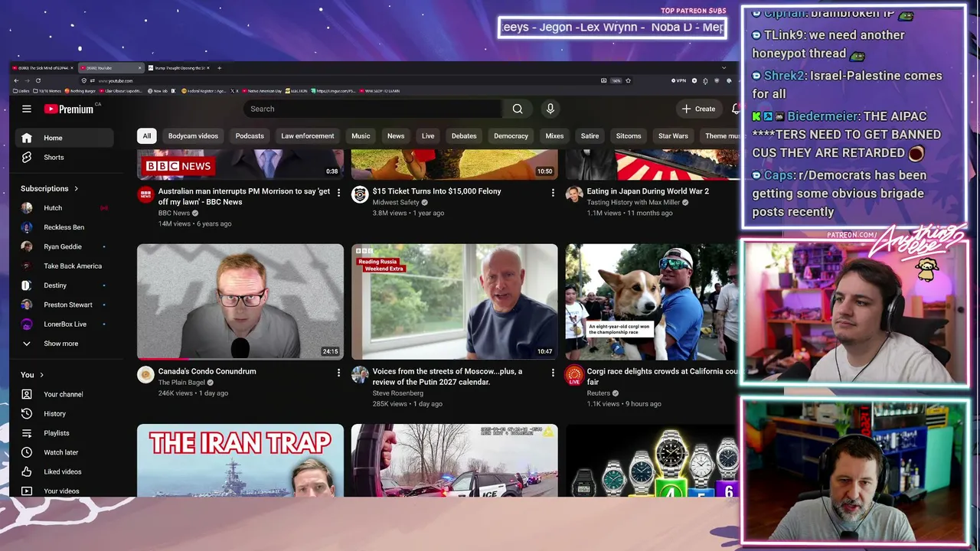This screenshot has height=551, width=980.
Task: Go to YouTube Premium home logo
Action: (69, 109)
